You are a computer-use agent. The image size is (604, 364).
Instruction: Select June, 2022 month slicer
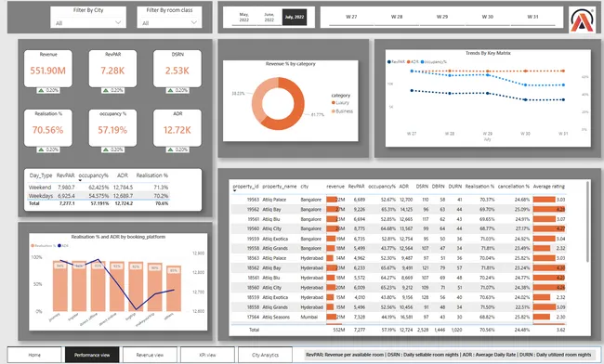(x=269, y=18)
